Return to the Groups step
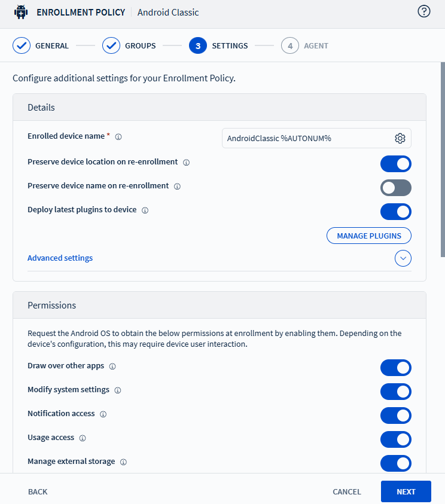The width and height of the screenshot is (445, 504). 129,46
